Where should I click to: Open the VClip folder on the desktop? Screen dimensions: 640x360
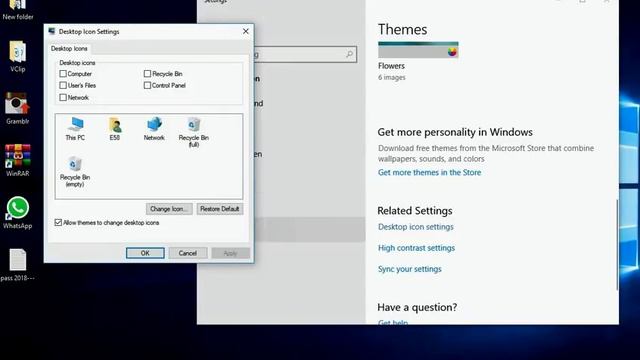point(18,57)
